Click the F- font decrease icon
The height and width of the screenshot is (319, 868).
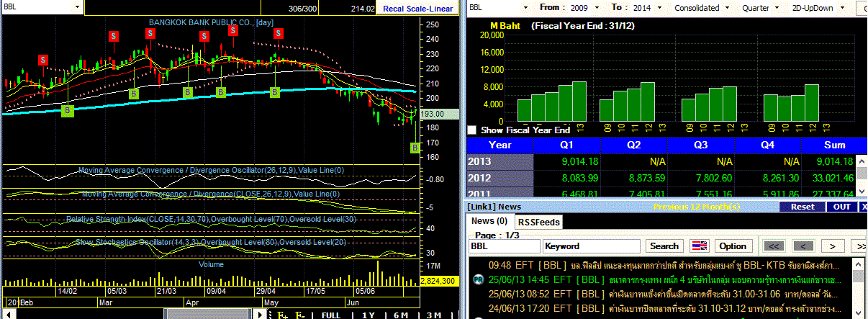[x=300, y=315]
